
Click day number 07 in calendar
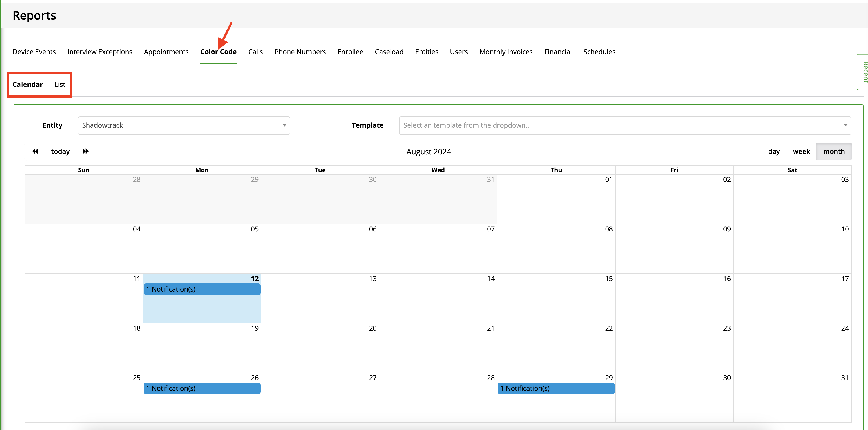491,229
